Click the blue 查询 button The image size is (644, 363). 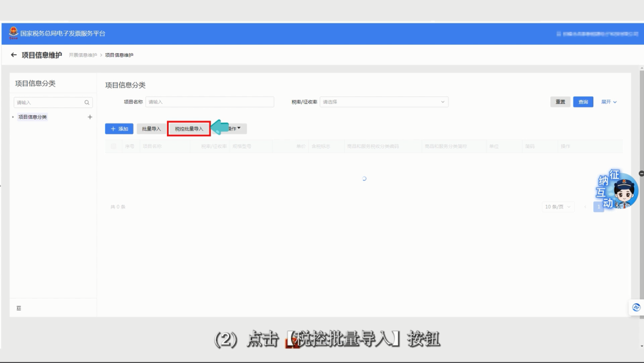583,102
